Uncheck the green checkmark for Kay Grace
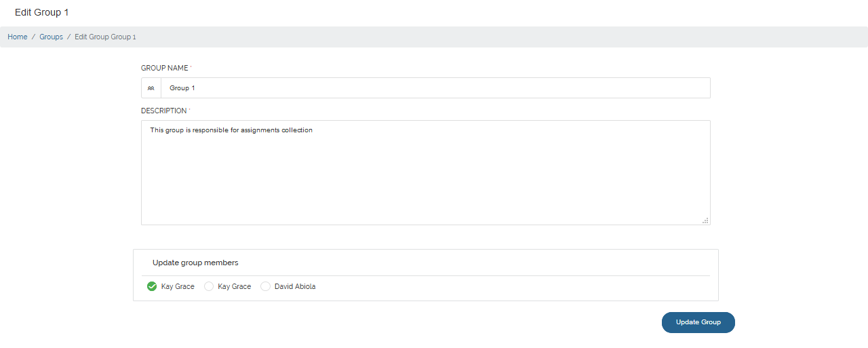Viewport: 868px width, 348px height. (152, 286)
